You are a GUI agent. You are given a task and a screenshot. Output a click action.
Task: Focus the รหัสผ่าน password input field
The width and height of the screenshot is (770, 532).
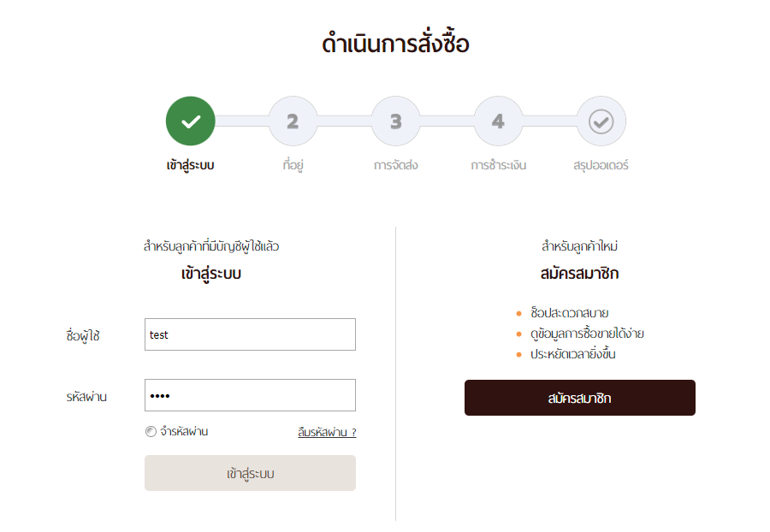click(250, 395)
